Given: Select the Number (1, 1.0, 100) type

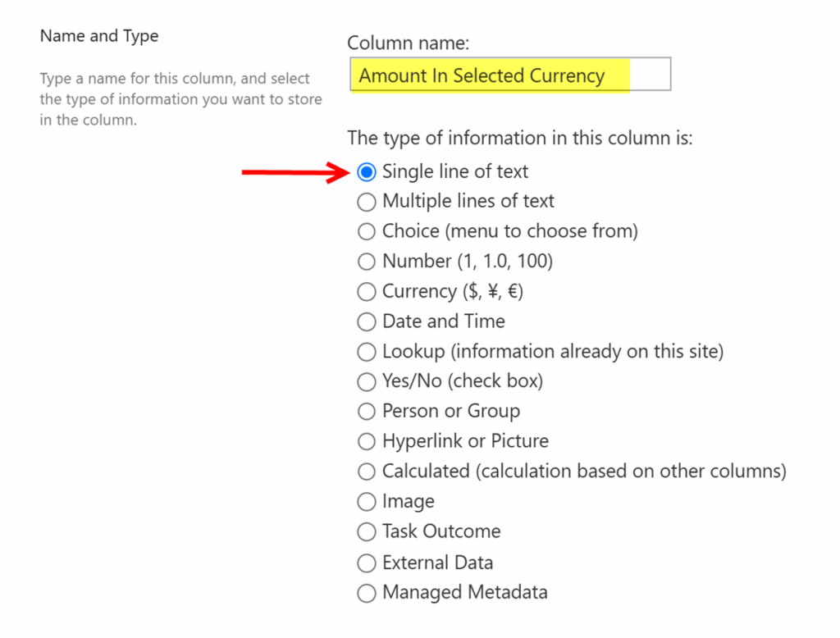Looking at the screenshot, I should click(367, 262).
